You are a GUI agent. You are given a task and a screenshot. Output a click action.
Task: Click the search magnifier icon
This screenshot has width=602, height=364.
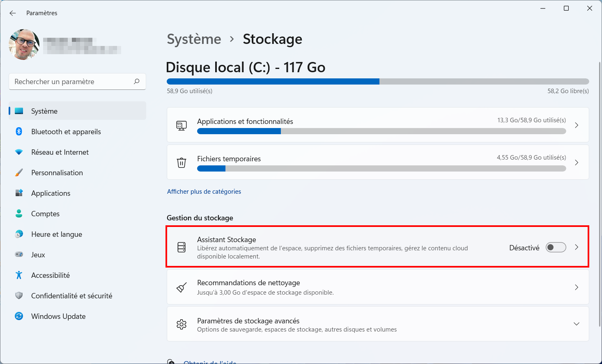(x=137, y=81)
